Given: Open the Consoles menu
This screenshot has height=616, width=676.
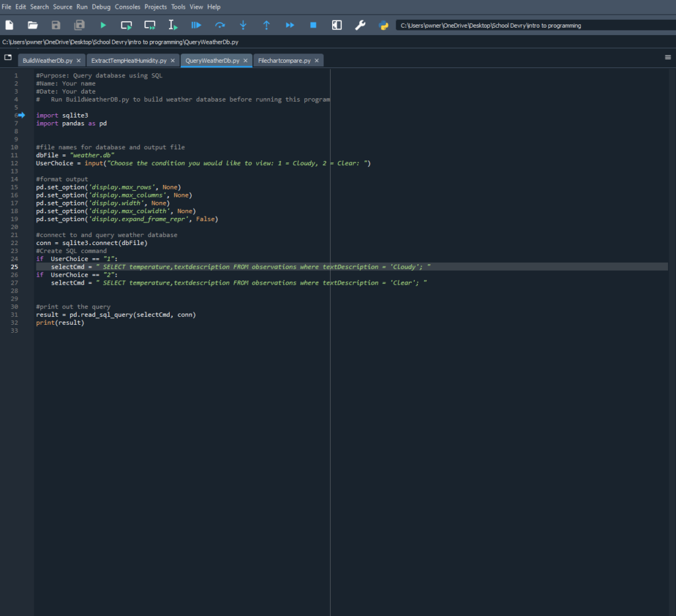Looking at the screenshot, I should 127,7.
